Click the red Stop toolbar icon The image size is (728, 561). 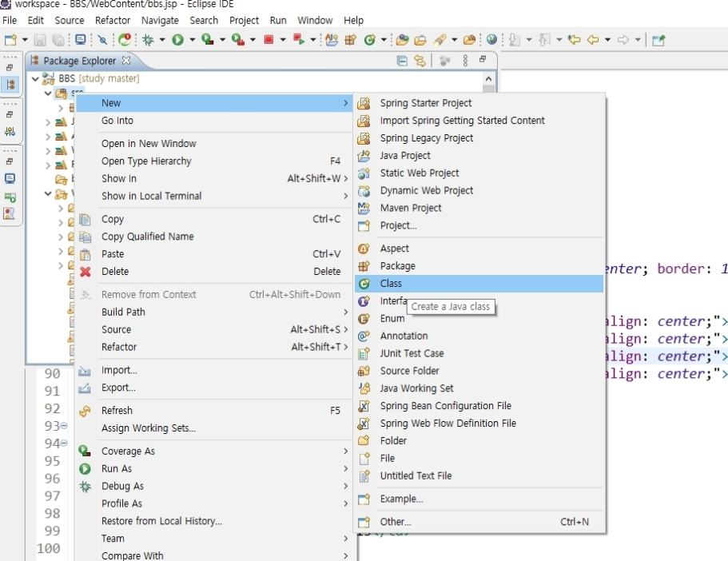[269, 39]
